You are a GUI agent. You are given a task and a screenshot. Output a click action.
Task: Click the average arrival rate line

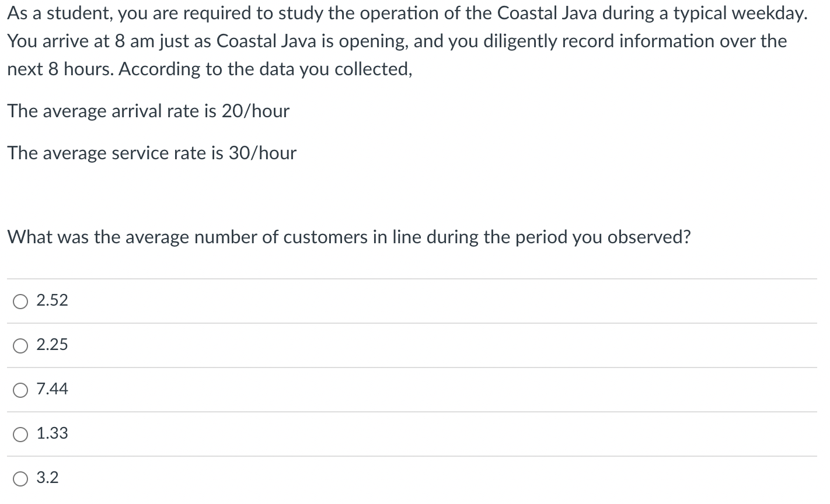coord(148,111)
